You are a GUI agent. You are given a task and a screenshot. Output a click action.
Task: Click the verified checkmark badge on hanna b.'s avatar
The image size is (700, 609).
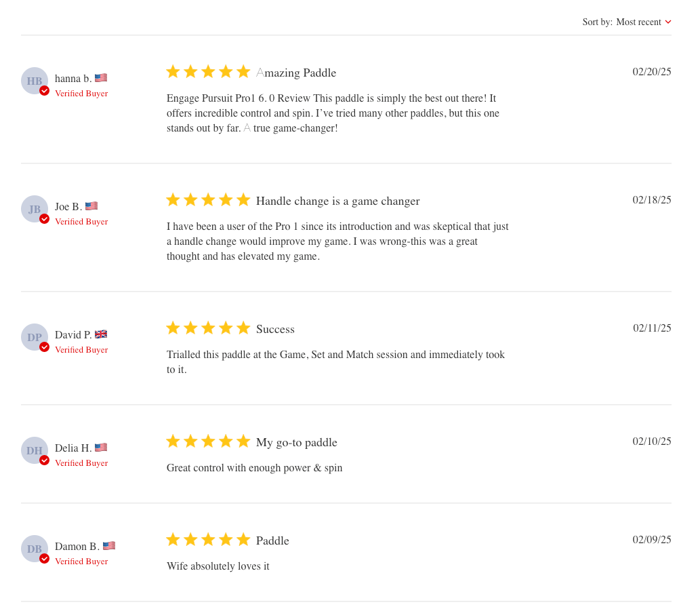click(x=45, y=91)
